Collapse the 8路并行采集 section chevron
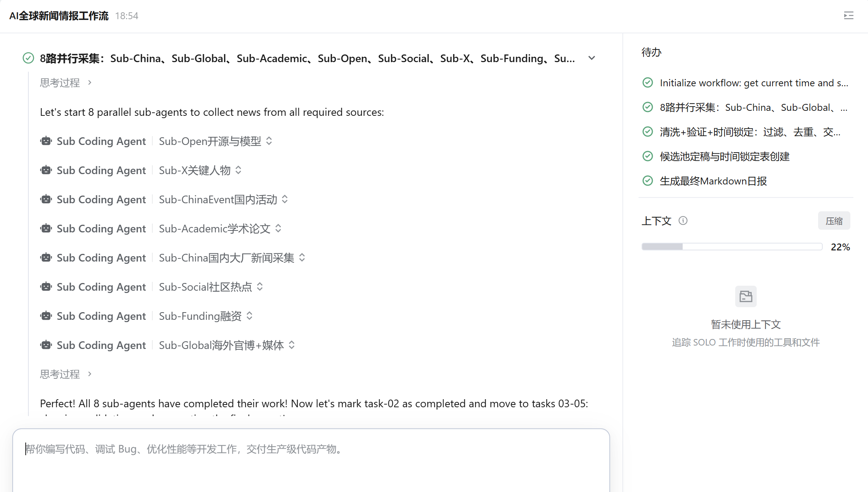The image size is (868, 492). point(592,58)
